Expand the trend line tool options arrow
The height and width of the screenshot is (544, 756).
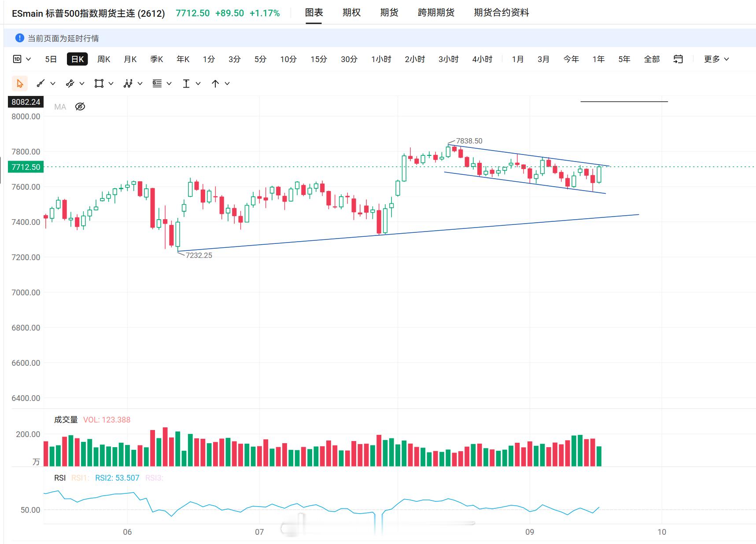53,84
